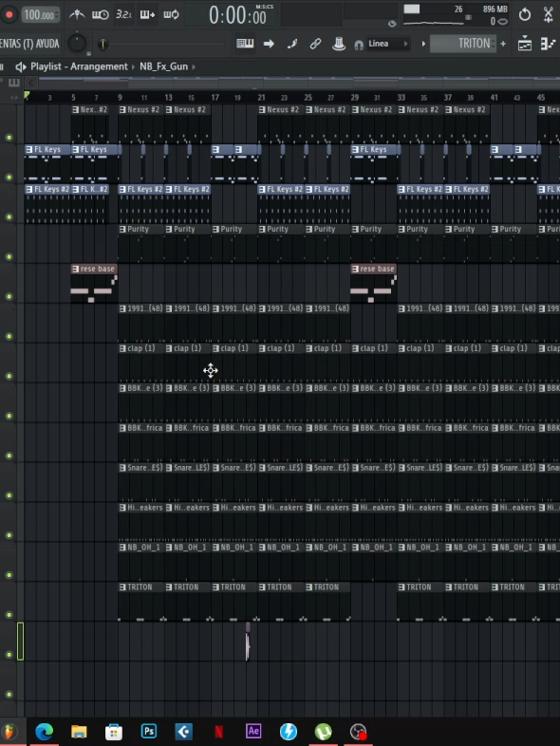Viewport: 560px width, 746px height.
Task: Toggle the metronome icon
Action: (x=77, y=15)
